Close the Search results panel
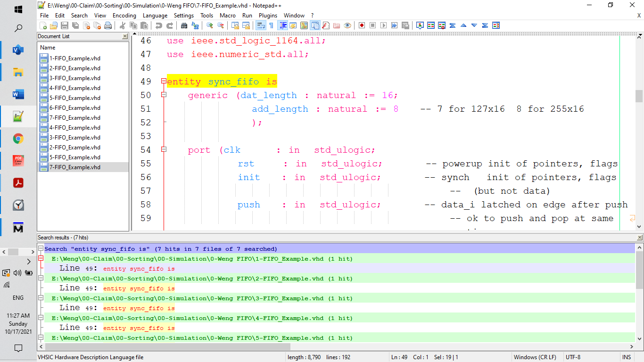 tap(639, 238)
